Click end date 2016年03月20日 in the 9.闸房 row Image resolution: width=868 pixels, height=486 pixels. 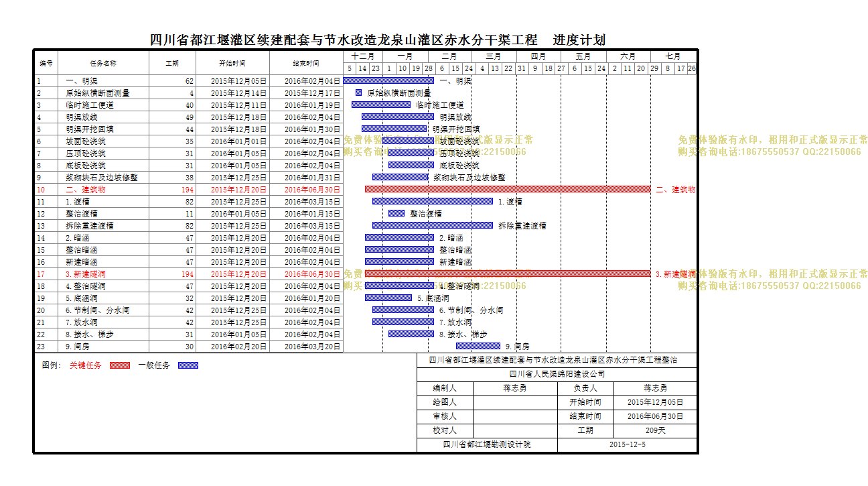point(312,347)
